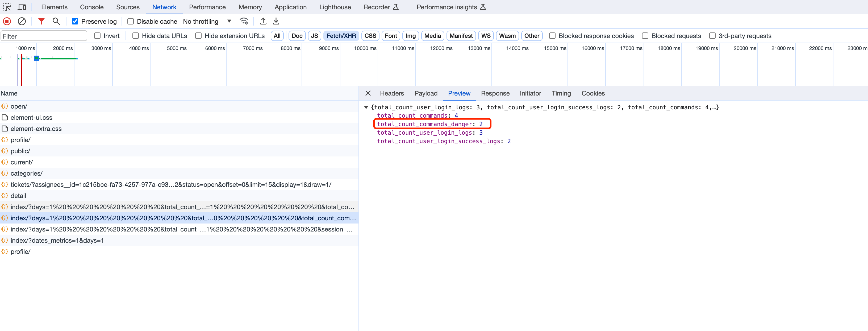
Task: Stop recording the network log
Action: [x=7, y=21]
